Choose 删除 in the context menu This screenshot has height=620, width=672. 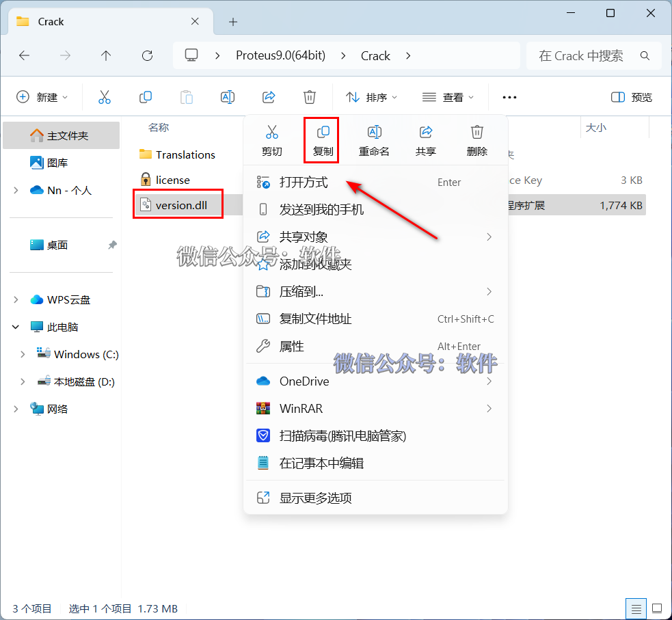(x=477, y=140)
